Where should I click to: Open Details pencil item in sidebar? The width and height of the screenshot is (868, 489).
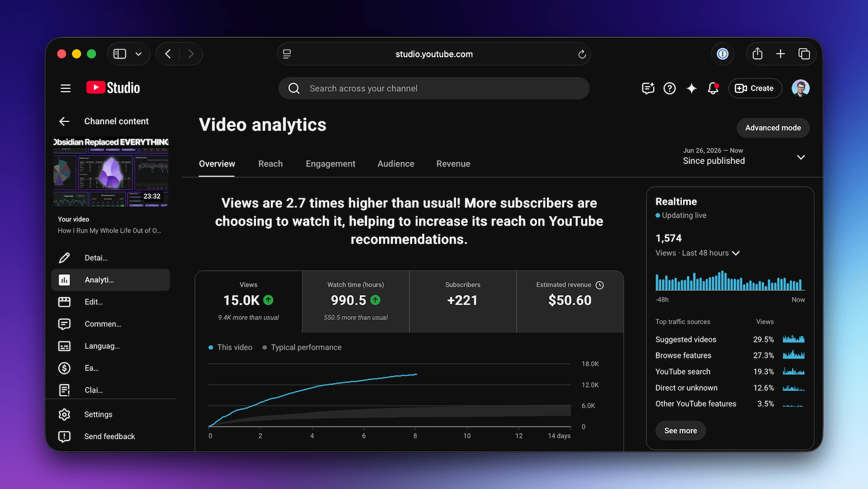point(111,258)
